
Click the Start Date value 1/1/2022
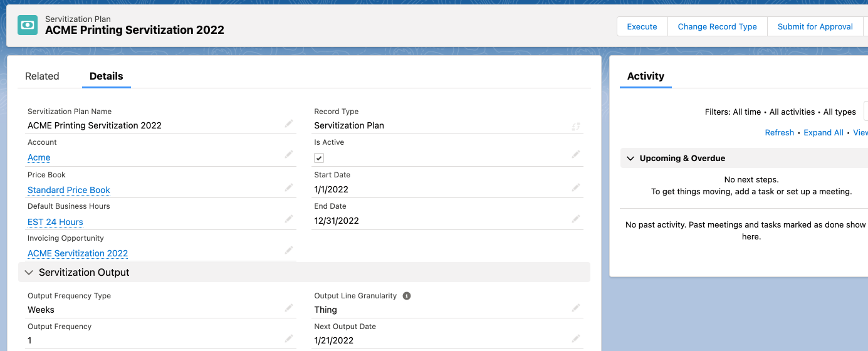tap(331, 189)
